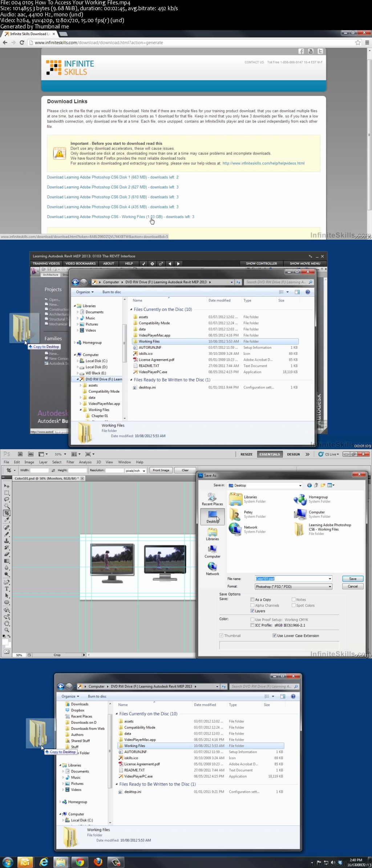372x868 pixels.
Task: Select the Eraser tool
Action: pos(7,554)
